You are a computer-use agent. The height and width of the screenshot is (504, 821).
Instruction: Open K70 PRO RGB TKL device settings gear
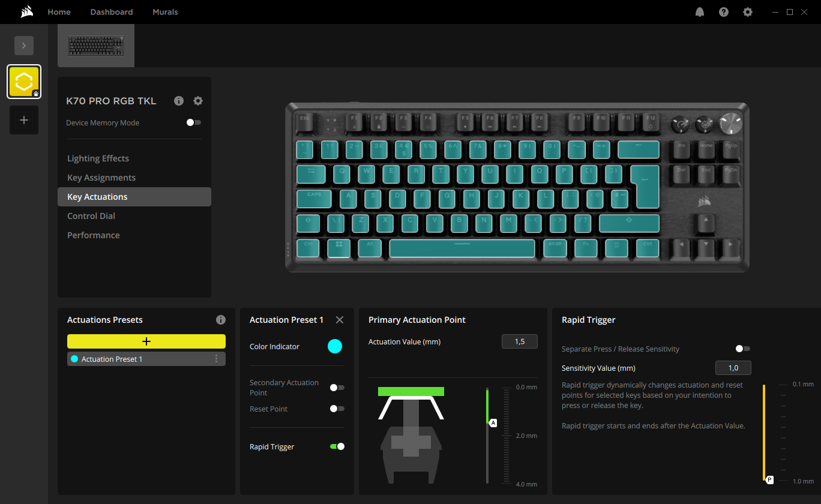(x=198, y=101)
